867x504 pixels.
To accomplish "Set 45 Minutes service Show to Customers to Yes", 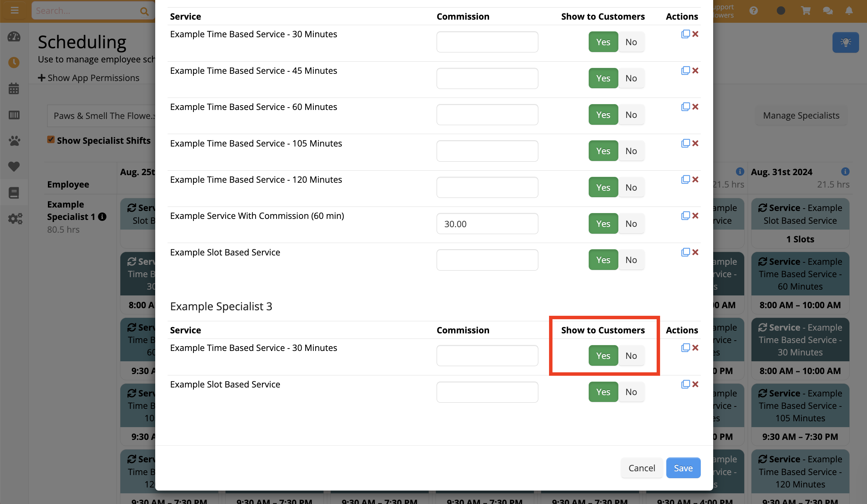I will click(603, 78).
